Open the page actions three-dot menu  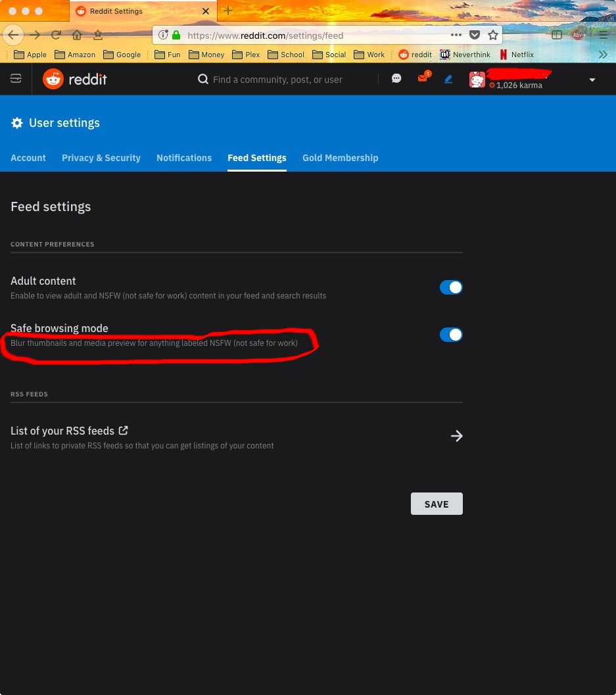[456, 35]
